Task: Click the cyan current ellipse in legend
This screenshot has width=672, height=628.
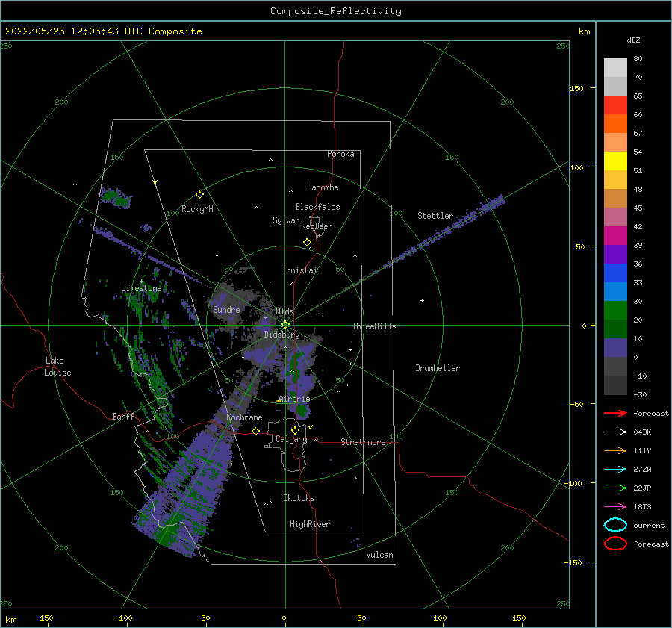Action: [615, 525]
